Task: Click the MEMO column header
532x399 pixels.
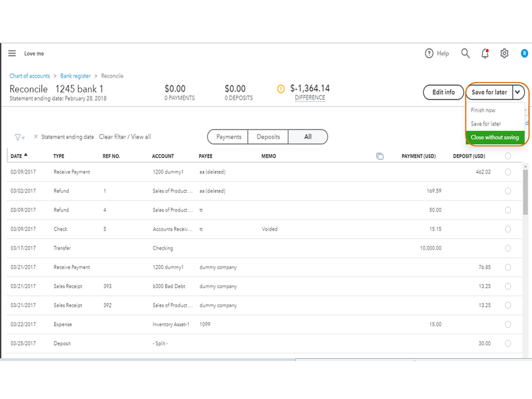Action: (x=269, y=156)
